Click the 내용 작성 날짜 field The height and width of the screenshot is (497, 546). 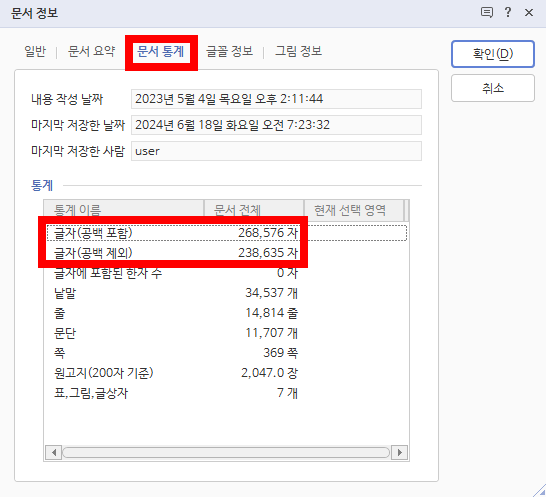[x=276, y=99]
